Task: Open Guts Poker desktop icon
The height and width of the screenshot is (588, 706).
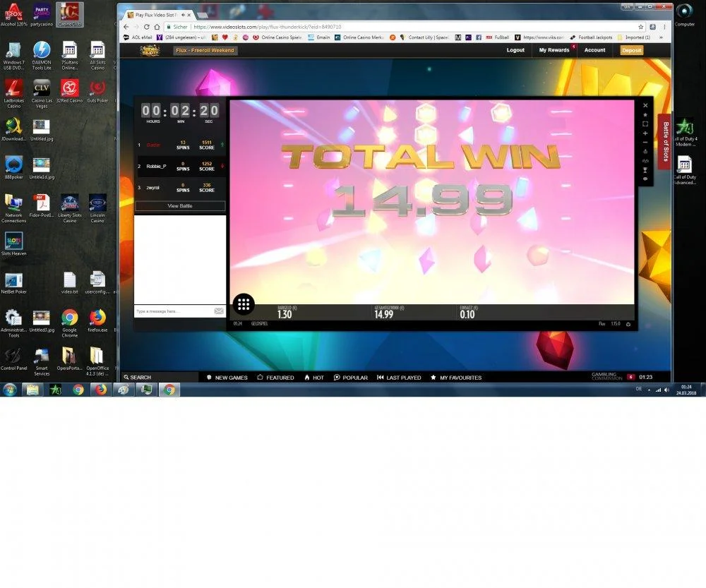Action: [97, 91]
